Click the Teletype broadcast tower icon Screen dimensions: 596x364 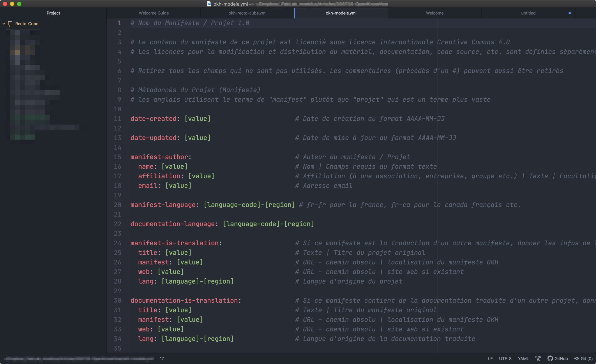pyautogui.click(x=538, y=358)
